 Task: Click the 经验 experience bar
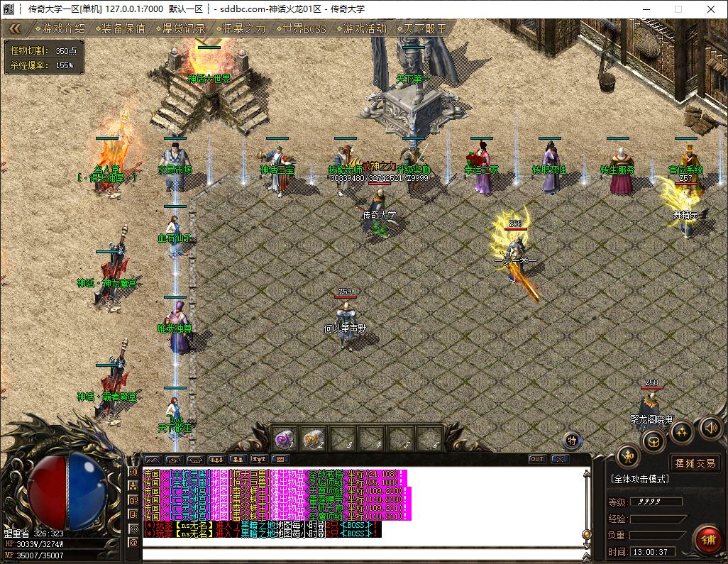[658, 519]
